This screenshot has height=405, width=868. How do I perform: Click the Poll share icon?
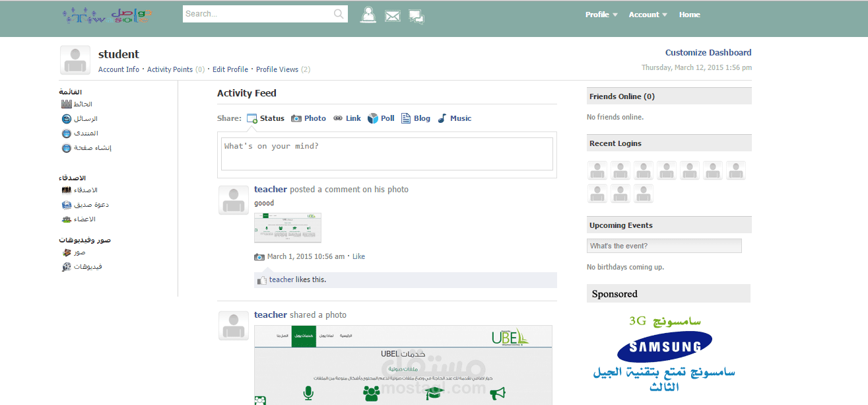click(x=373, y=118)
